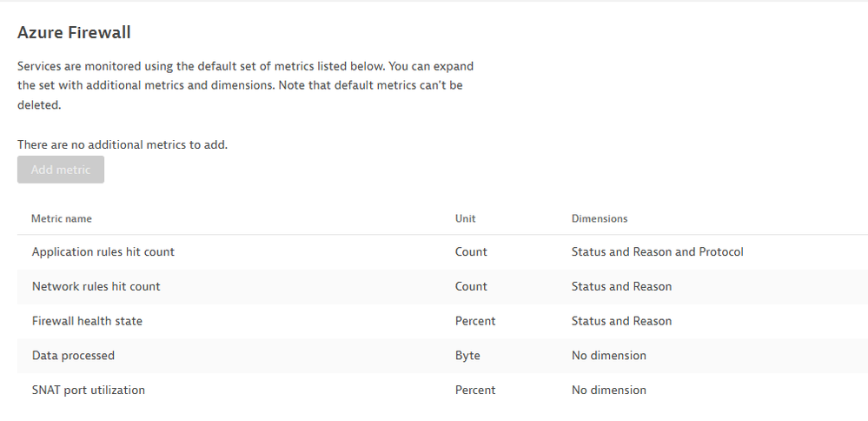Click the Metric name column header
Image resolution: width=868 pixels, height=421 pixels.
click(62, 218)
